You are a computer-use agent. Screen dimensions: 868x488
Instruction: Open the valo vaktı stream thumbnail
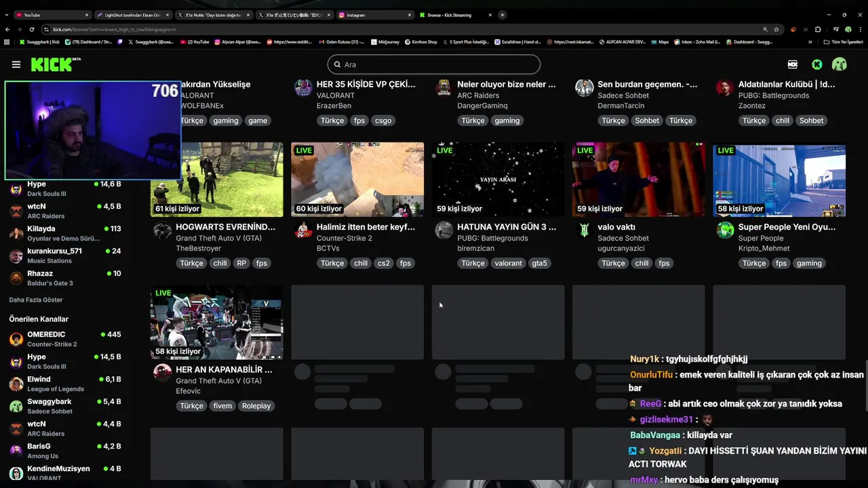639,180
